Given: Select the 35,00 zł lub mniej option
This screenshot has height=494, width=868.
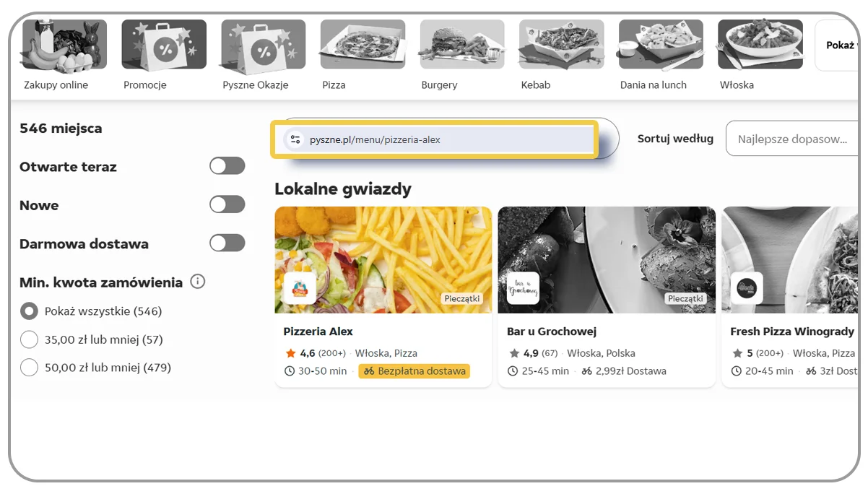Looking at the screenshot, I should (x=30, y=339).
